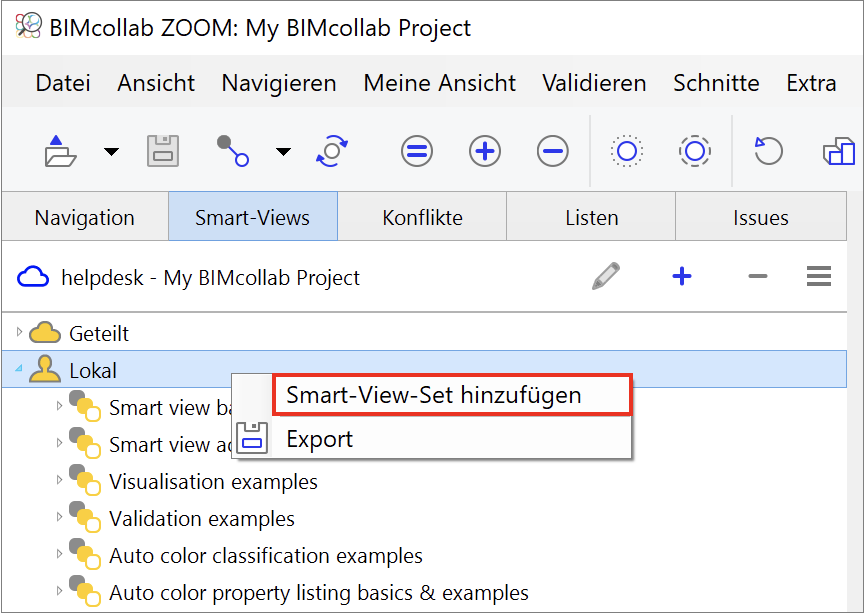Open the hamburger menu in Smart-Views panel
864x614 pixels.
pyautogui.click(x=819, y=276)
